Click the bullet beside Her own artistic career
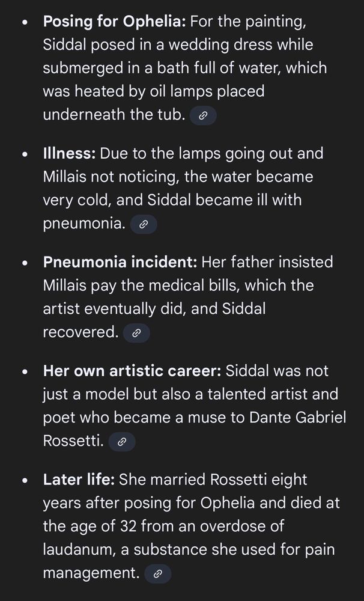364x601 pixels. 25,372
